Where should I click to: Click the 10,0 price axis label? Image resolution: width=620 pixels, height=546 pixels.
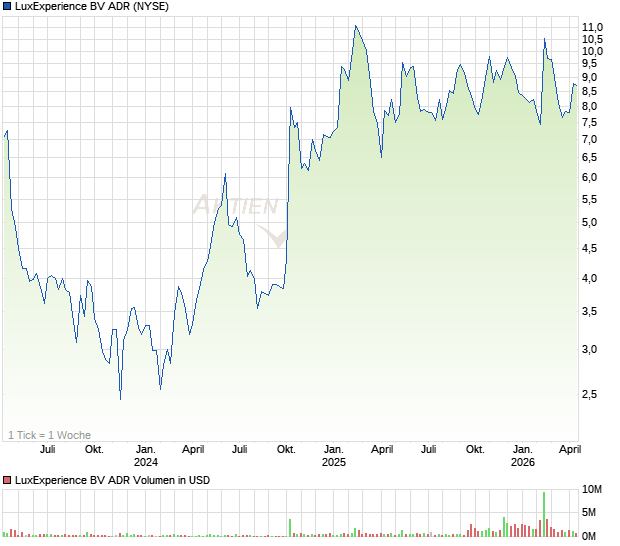pyautogui.click(x=592, y=51)
